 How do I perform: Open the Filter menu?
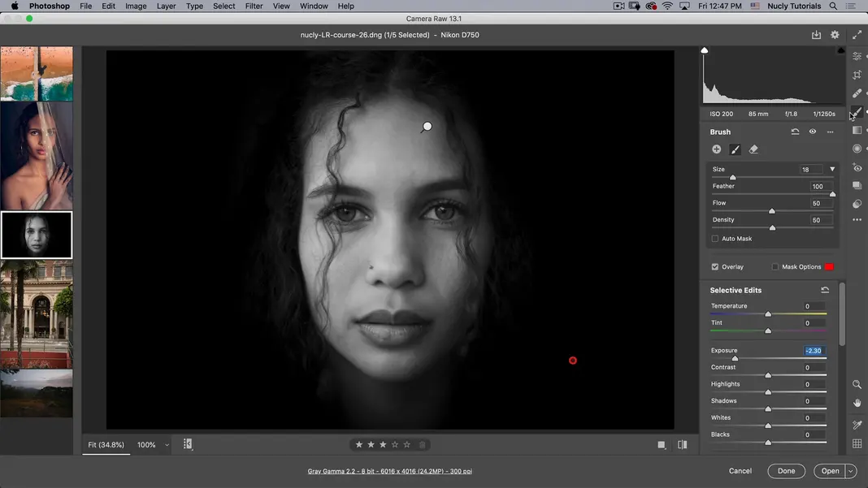(254, 6)
